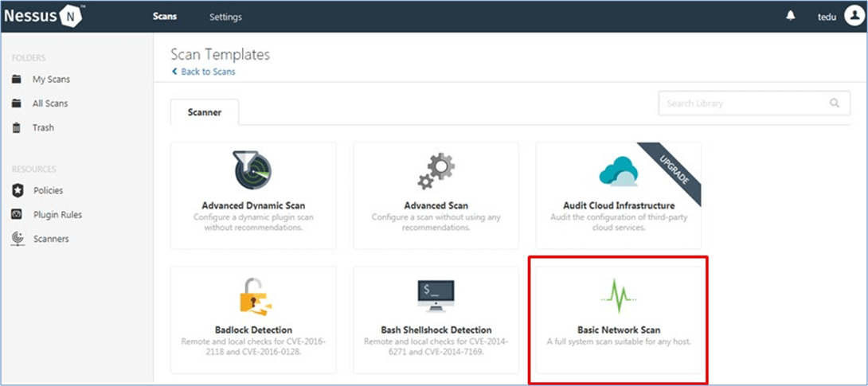Focus the Search Library field
Image resolution: width=868 pixels, height=386 pixels.
pyautogui.click(x=754, y=103)
